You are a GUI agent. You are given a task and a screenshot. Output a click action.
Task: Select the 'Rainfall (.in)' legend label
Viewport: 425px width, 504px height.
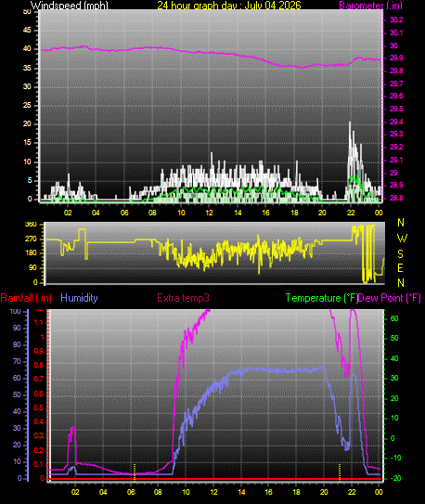tap(26, 298)
